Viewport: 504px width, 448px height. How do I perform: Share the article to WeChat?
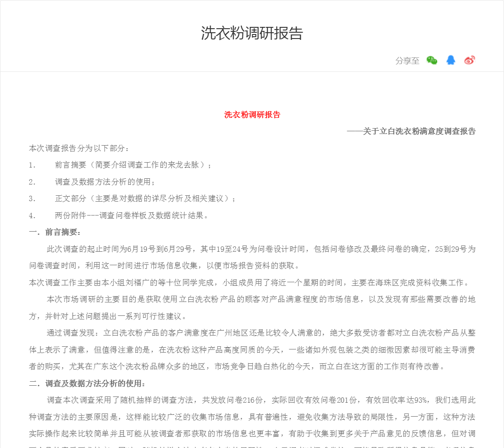point(432,60)
